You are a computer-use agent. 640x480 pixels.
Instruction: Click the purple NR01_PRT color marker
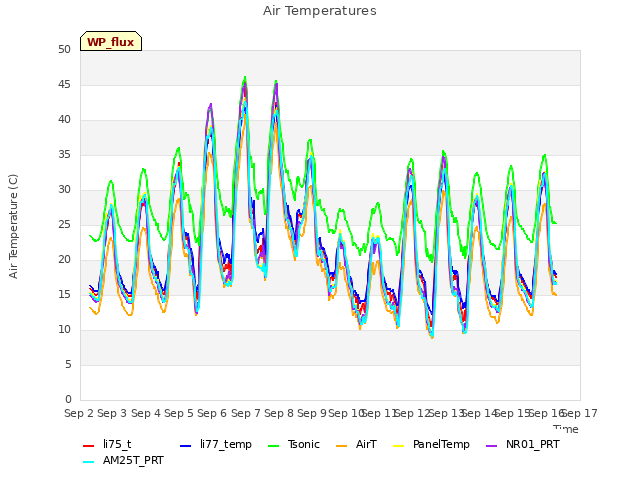pyautogui.click(x=491, y=446)
